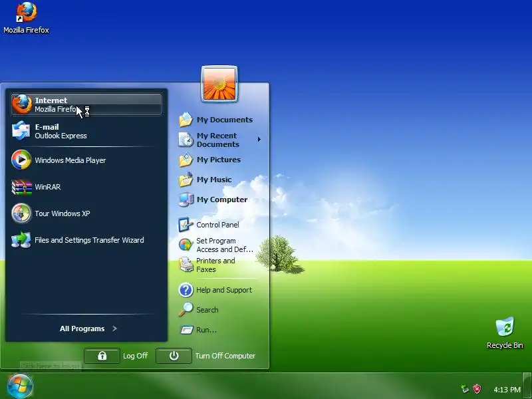The height and width of the screenshot is (399, 532).
Task: Click the Log Off text label
Action: coord(136,356)
